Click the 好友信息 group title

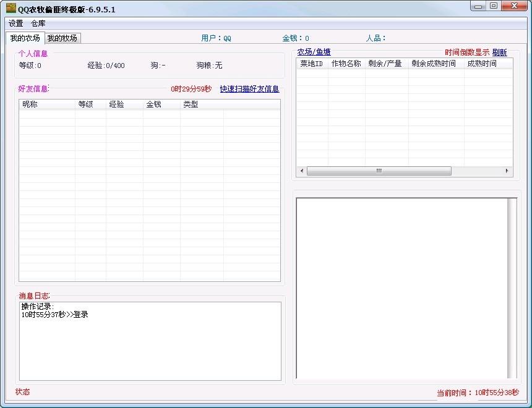point(33,89)
